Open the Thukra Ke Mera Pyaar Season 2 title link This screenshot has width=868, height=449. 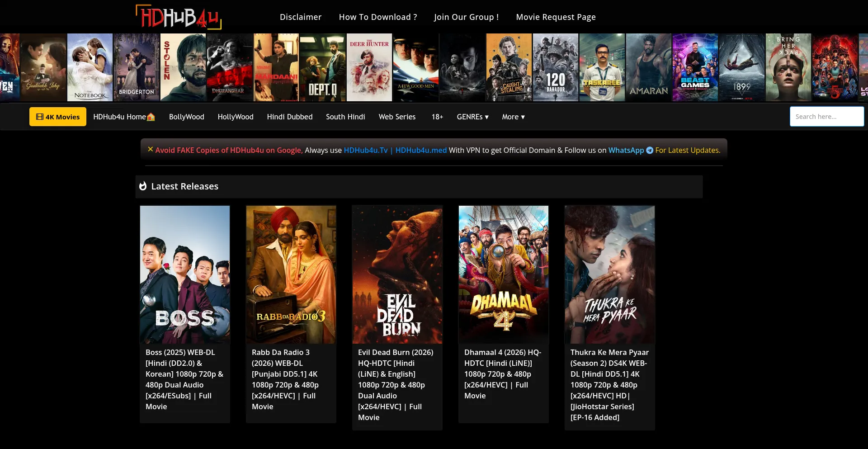click(x=610, y=385)
